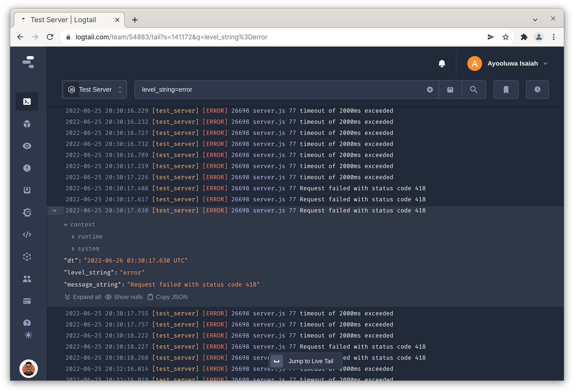The image size is (574, 392).
Task: Open the SQL query code icon
Action: [x=27, y=234]
